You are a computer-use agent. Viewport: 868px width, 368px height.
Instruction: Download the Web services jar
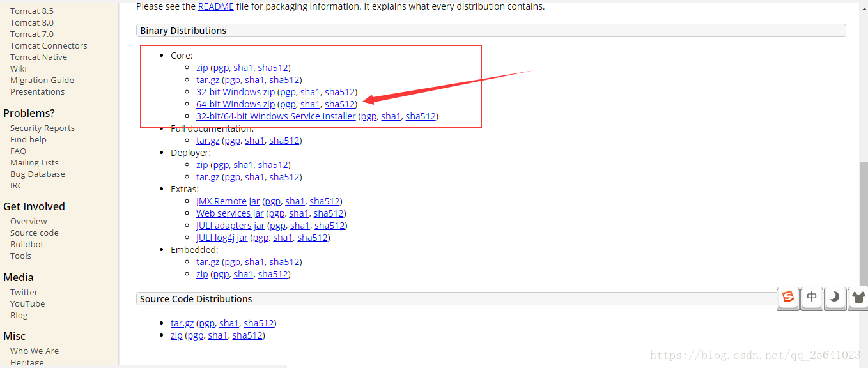pyautogui.click(x=229, y=213)
